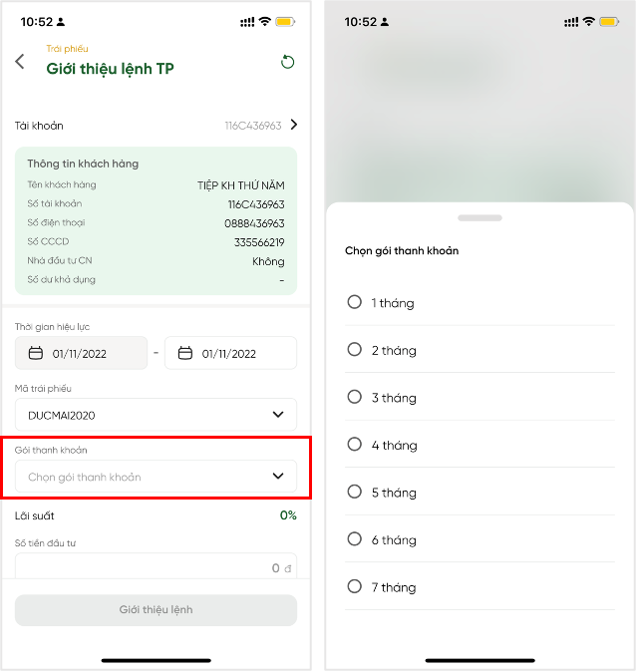Pick the 5 tháng radio option
This screenshot has width=636, height=672.
click(x=354, y=492)
